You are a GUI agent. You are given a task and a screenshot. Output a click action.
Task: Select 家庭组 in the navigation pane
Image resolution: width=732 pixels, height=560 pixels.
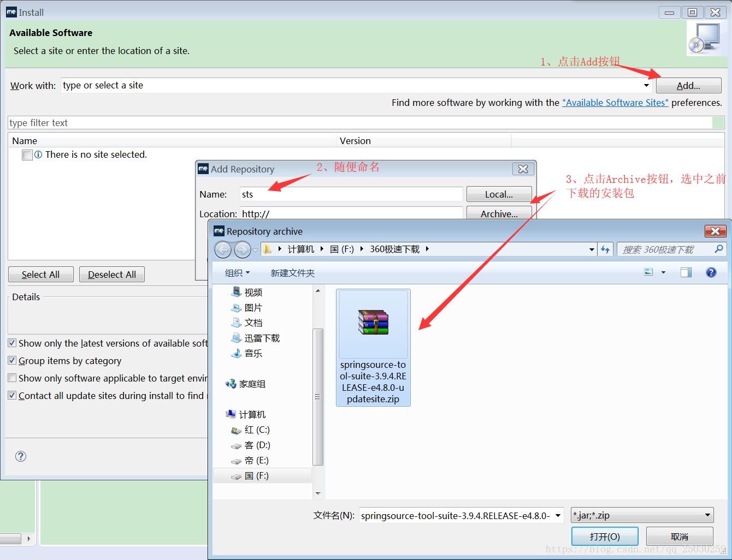[246, 384]
